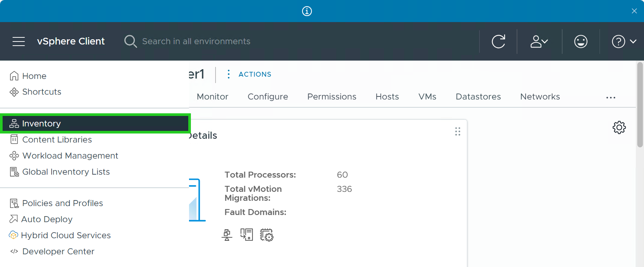Click the vSphere Client title
644x267 pixels.
point(71,42)
